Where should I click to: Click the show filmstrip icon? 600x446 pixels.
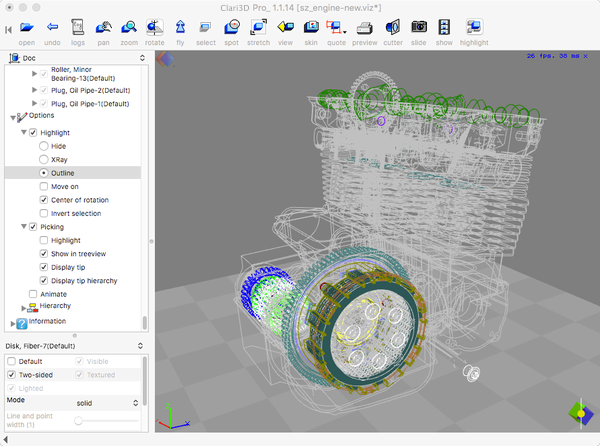tap(444, 27)
